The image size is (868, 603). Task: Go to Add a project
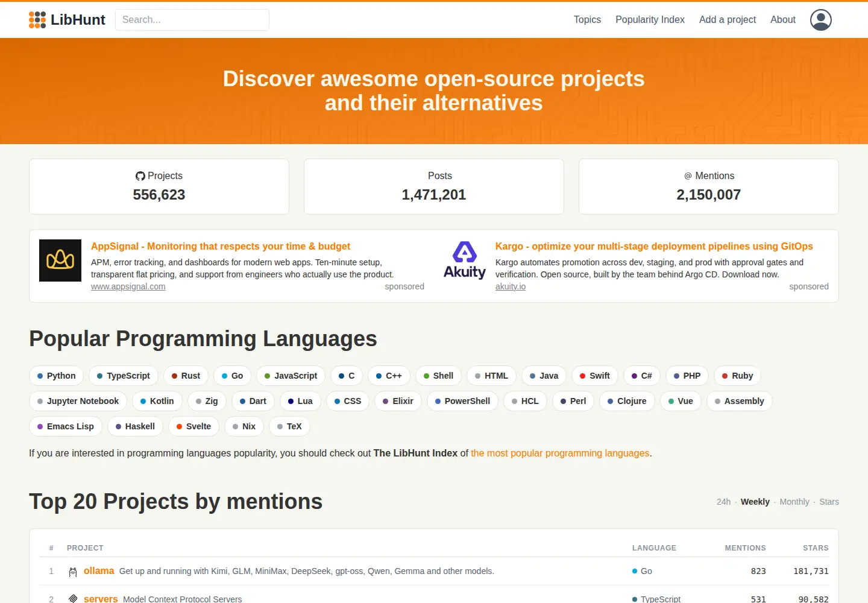point(728,20)
